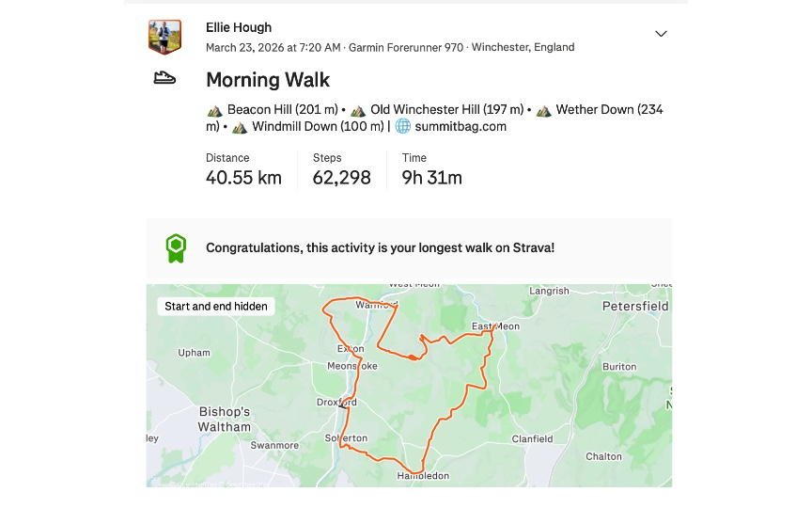The width and height of the screenshot is (812, 508).
Task: Select the longest walk congratulations message
Action: point(380,248)
